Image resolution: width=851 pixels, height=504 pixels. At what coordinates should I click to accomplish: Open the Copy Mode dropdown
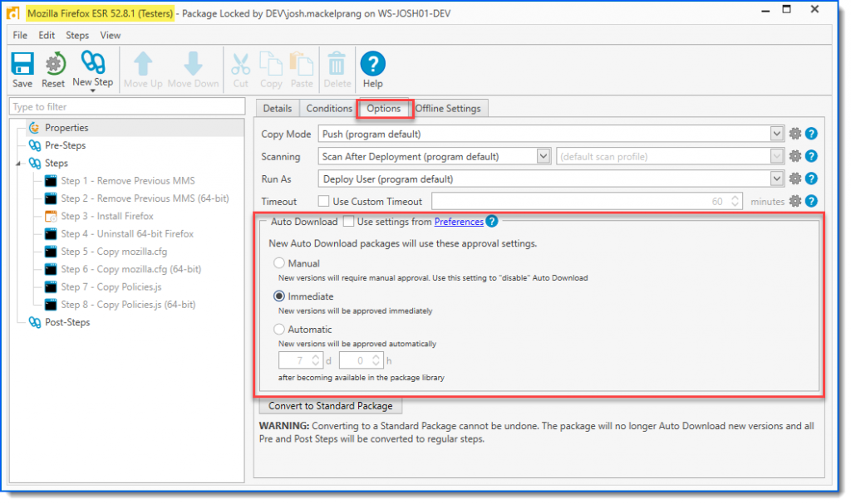point(777,134)
